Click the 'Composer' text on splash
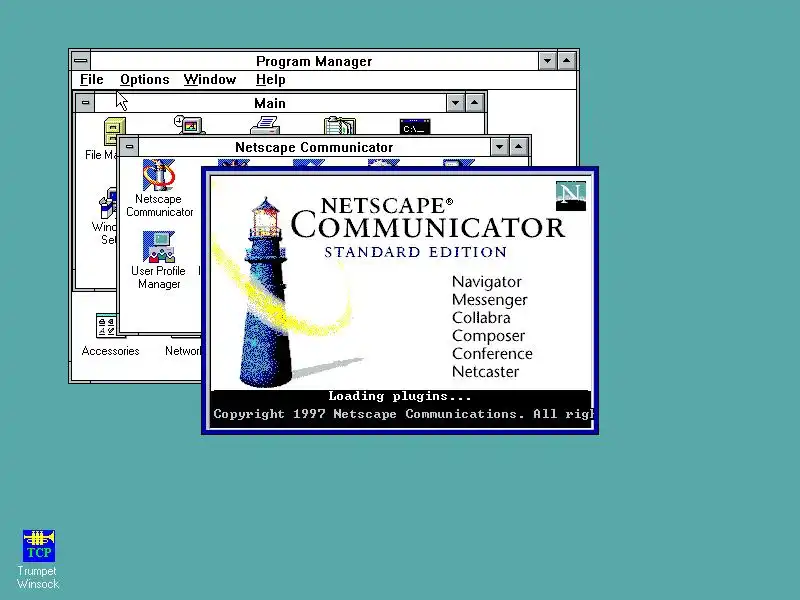The width and height of the screenshot is (800, 600). (488, 336)
